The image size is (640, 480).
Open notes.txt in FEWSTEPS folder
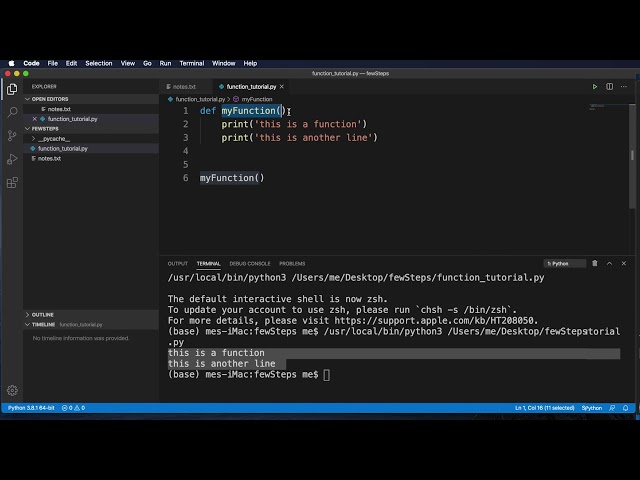pos(91,158)
